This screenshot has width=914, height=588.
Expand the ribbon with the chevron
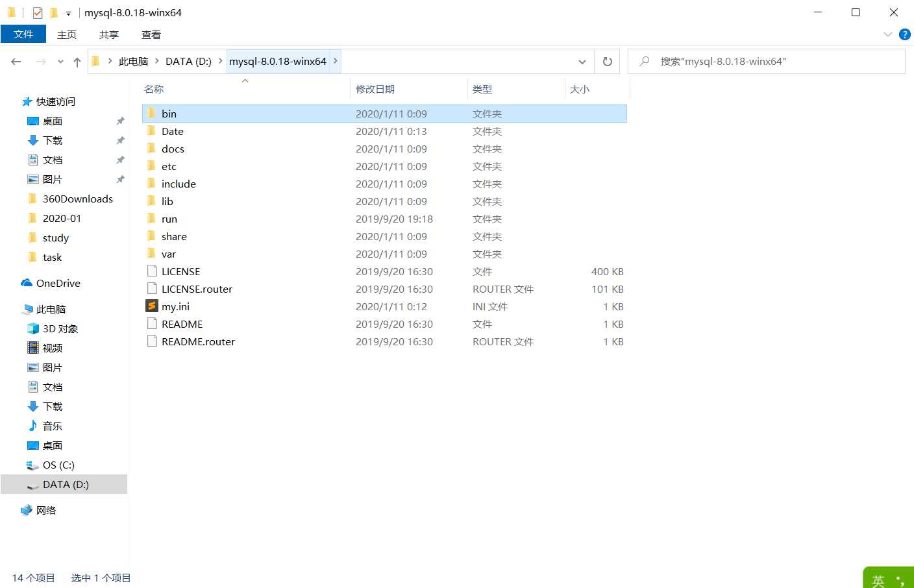tap(888, 34)
